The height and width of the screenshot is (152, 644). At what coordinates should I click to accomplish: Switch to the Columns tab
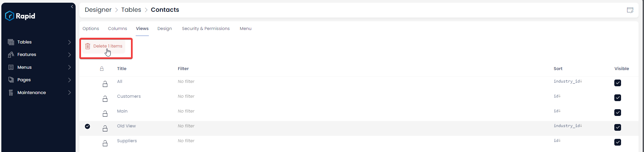117,29
